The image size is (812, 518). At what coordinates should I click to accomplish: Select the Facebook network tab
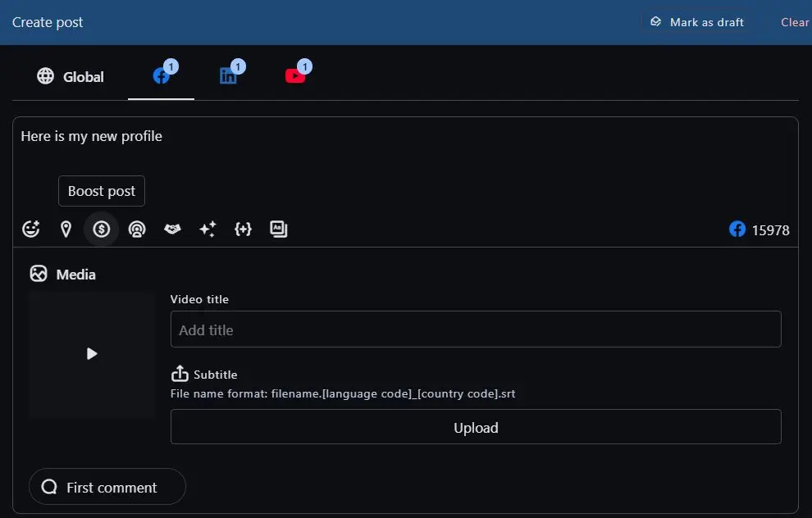tap(161, 76)
